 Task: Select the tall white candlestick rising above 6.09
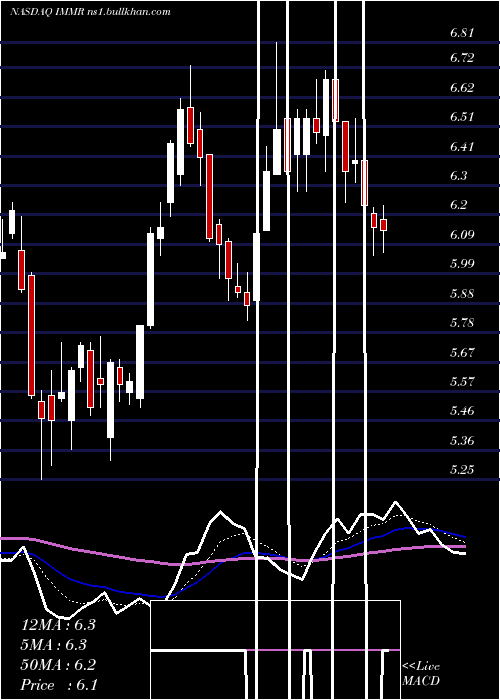[x=151, y=280]
